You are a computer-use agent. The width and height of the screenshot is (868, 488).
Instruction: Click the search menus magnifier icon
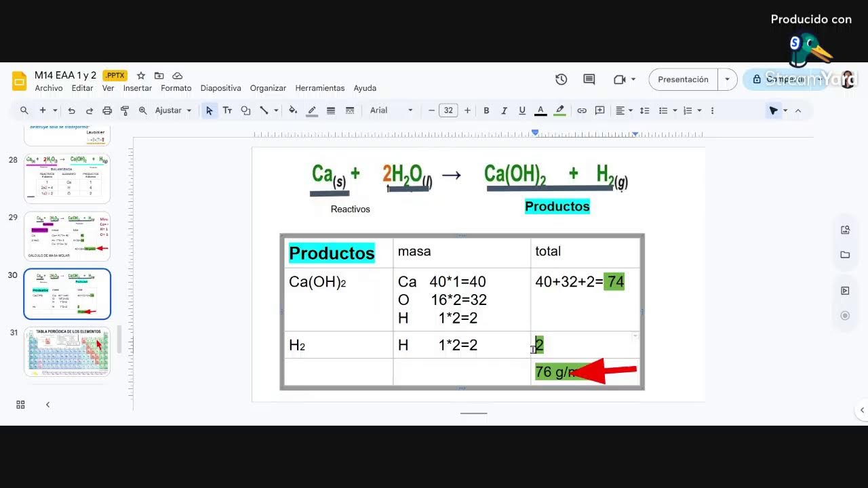[x=24, y=110]
